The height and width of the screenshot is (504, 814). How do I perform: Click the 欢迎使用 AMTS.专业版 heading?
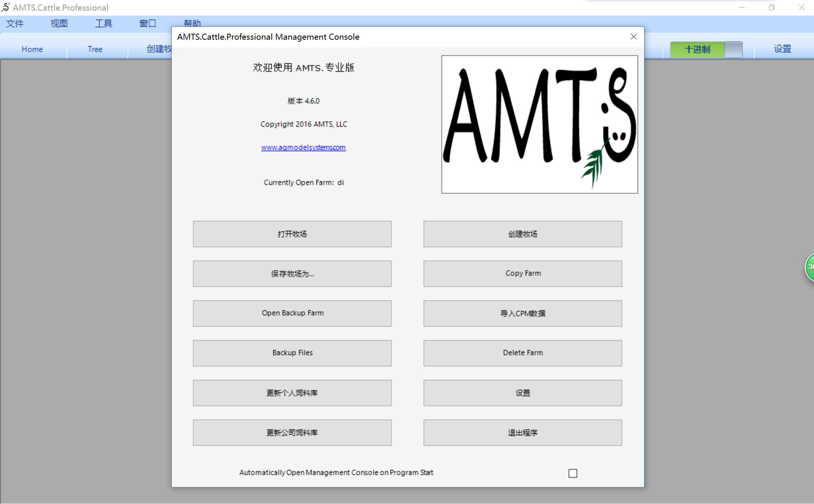(303, 68)
